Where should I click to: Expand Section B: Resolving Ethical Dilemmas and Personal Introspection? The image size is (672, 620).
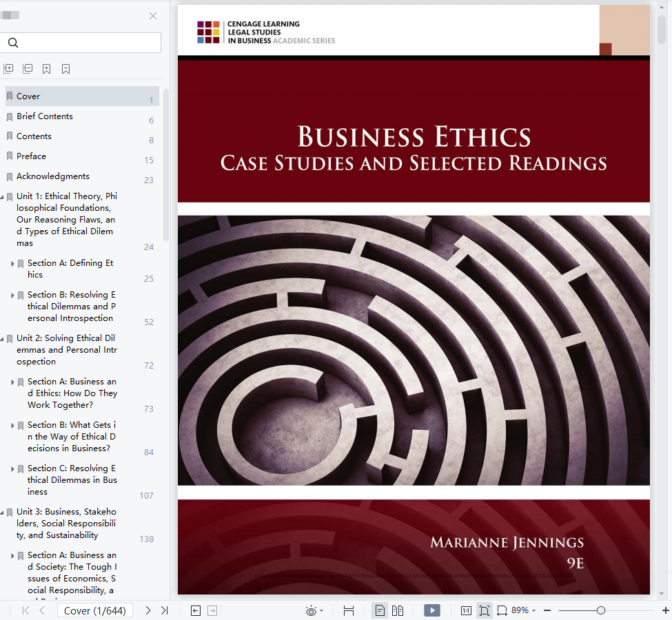12,296
